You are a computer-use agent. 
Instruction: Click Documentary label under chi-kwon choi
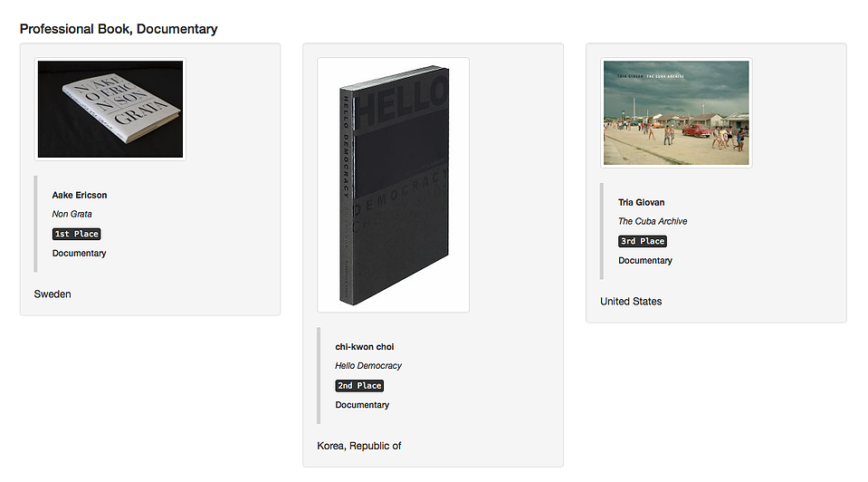[362, 405]
